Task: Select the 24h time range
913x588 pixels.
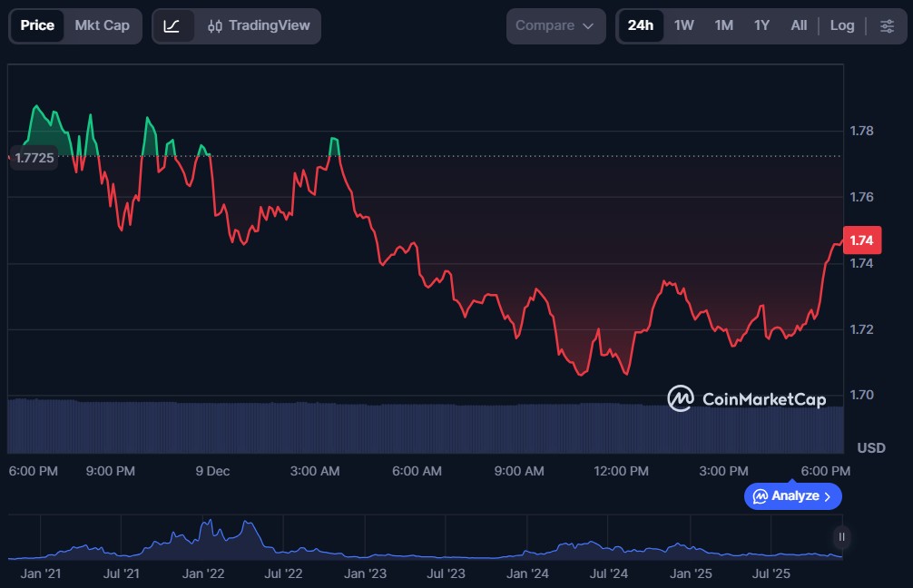Action: pos(640,25)
